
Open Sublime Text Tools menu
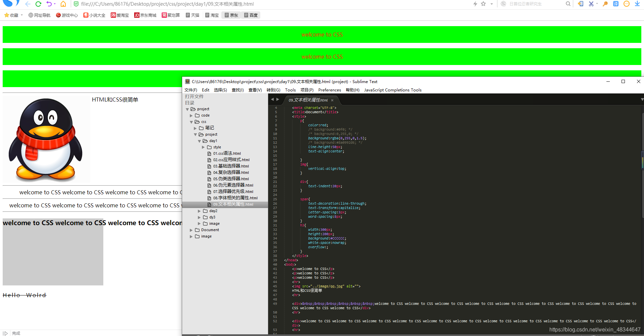click(290, 90)
